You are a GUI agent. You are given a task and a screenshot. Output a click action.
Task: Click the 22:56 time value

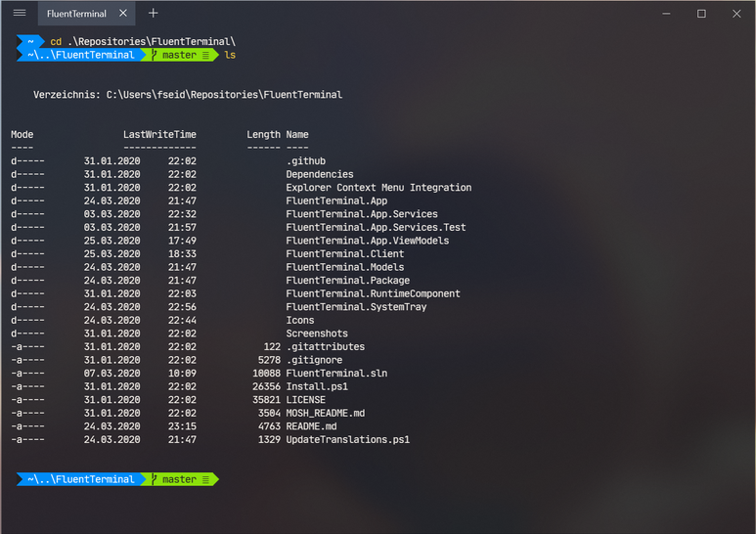pyautogui.click(x=182, y=306)
